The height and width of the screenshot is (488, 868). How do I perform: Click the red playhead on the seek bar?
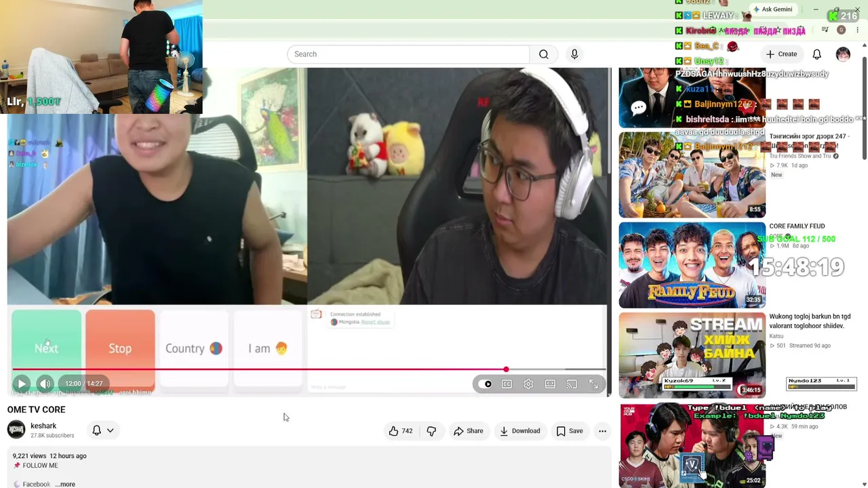(506, 369)
